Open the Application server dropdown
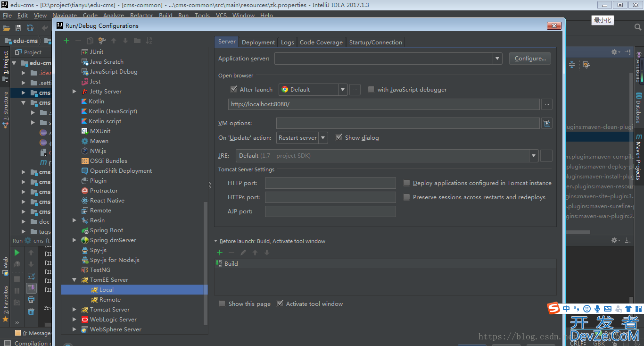This screenshot has height=346, width=644. (497, 59)
